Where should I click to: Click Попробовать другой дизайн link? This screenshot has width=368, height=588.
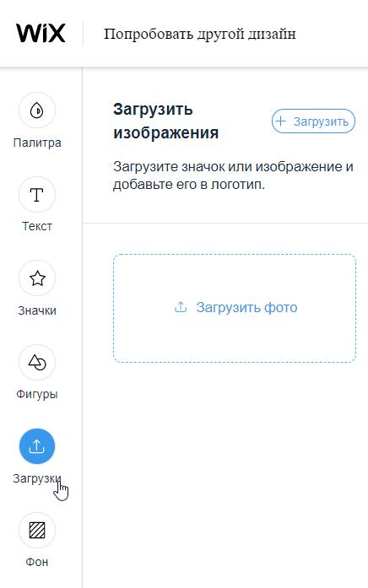point(200,34)
